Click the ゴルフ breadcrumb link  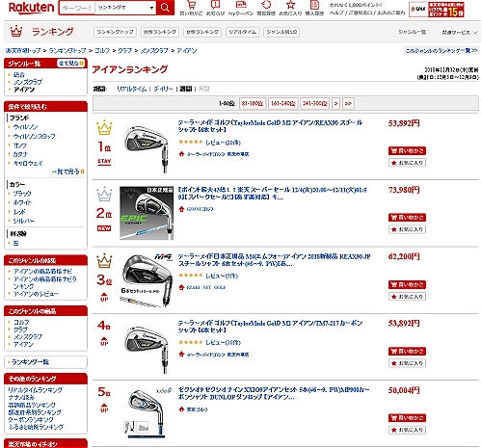pos(102,51)
